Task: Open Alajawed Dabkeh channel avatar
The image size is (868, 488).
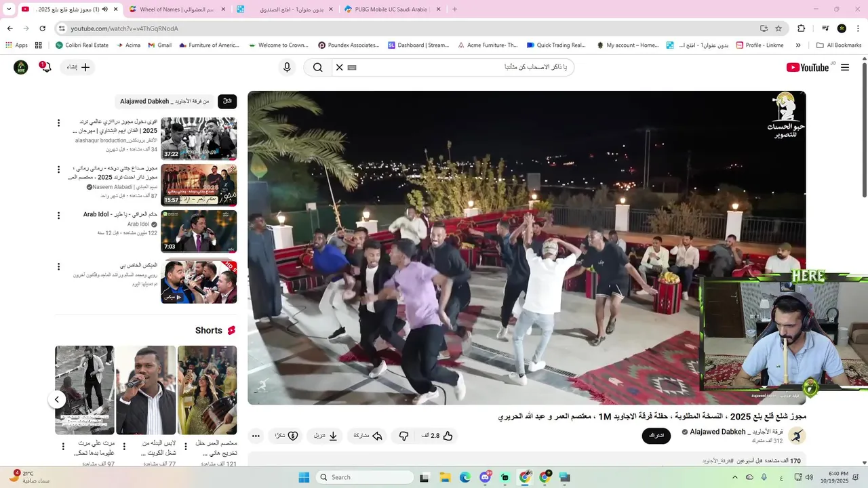Action: click(x=797, y=436)
